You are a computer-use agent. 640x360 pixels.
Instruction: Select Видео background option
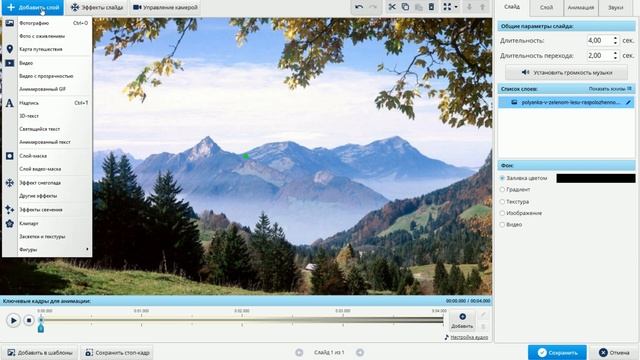click(502, 224)
